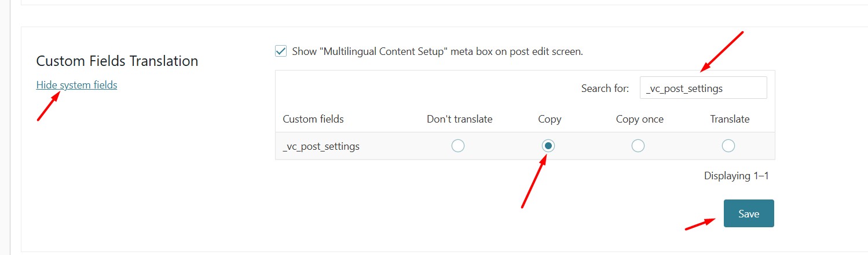Image resolution: width=868 pixels, height=255 pixels.
Task: Click the Don't translate column header
Action: coord(459,119)
